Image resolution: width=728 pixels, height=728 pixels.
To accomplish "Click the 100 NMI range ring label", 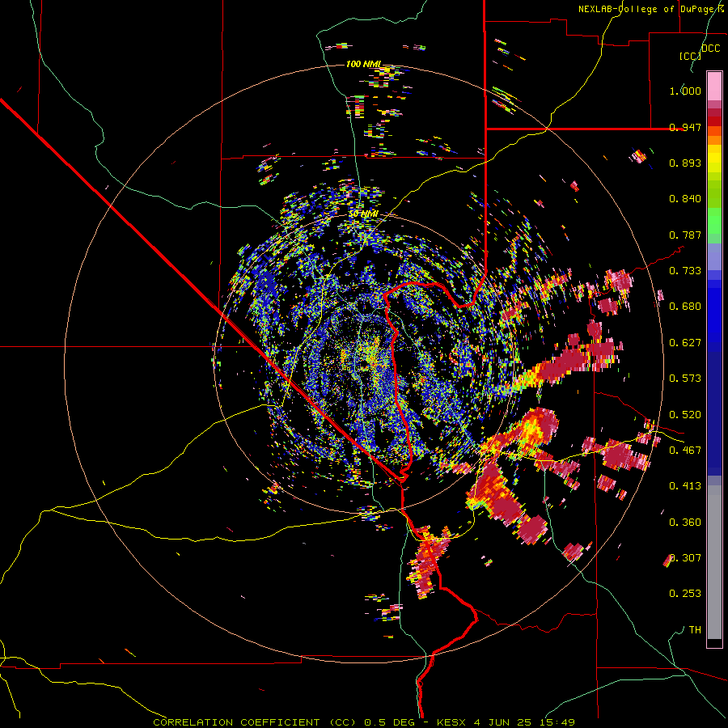I will (x=364, y=64).
